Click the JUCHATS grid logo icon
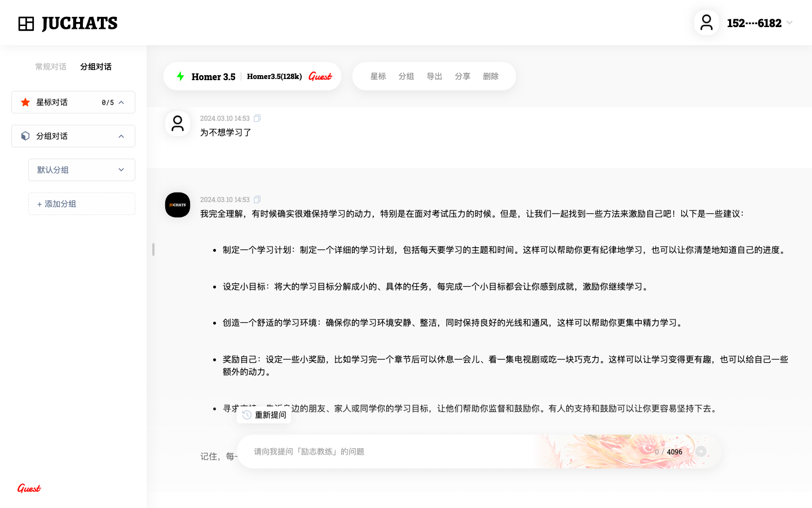Image resolution: width=812 pixels, height=508 pixels. click(26, 24)
